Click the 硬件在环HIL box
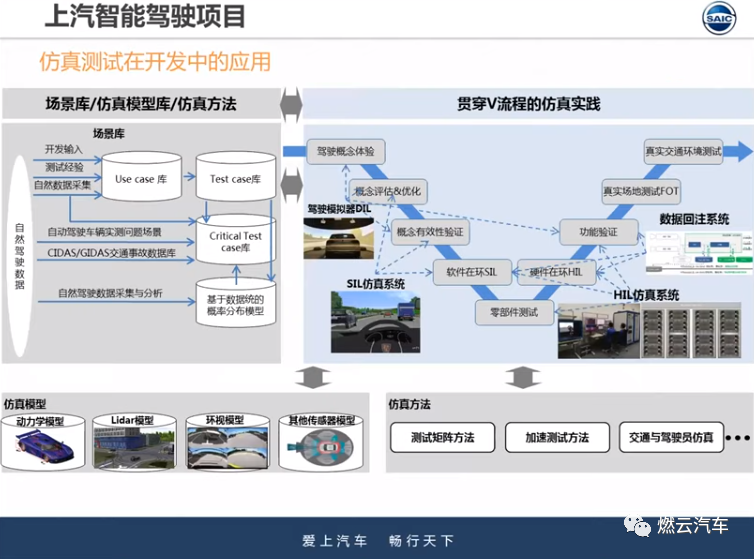Viewport: 754px width, 559px height. click(556, 272)
